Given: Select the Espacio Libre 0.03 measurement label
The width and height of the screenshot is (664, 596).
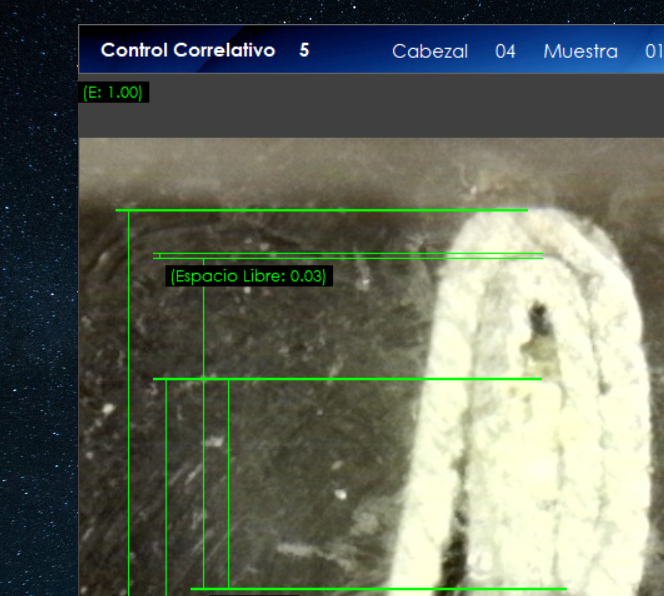Looking at the screenshot, I should click(248, 276).
